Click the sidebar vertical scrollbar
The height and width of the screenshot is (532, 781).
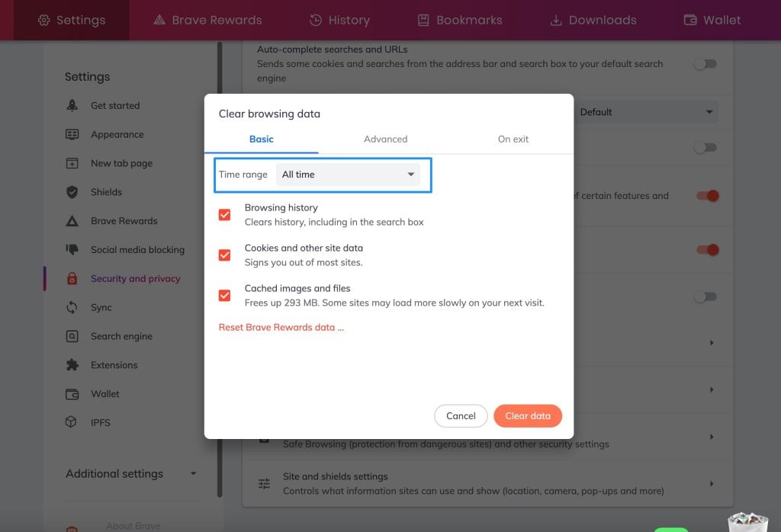pos(220,269)
